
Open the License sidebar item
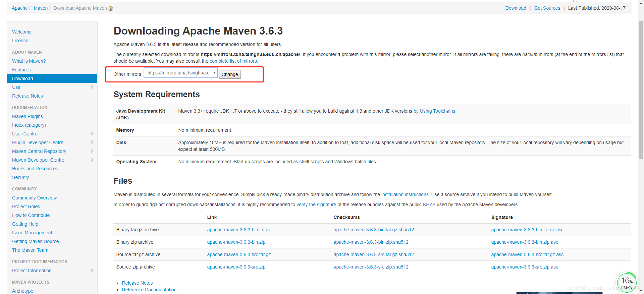[20, 41]
